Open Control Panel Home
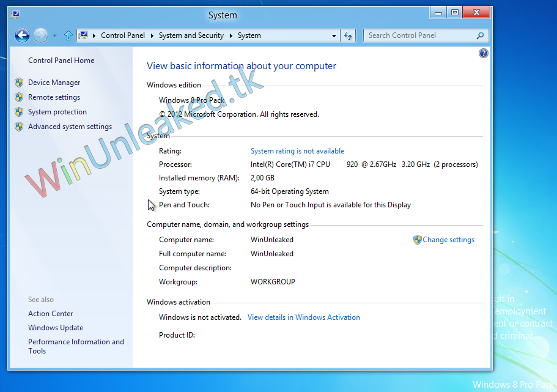This screenshot has width=557, height=392. [x=61, y=61]
